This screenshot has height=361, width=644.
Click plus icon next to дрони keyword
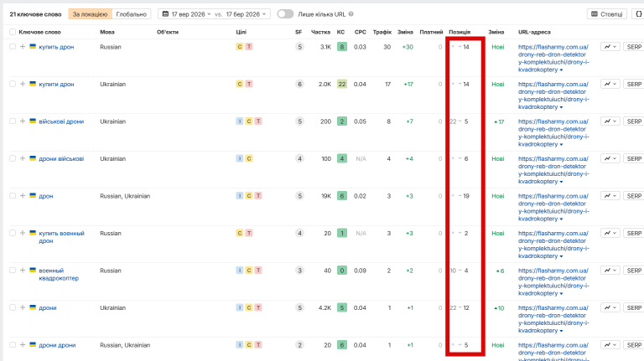(23, 307)
